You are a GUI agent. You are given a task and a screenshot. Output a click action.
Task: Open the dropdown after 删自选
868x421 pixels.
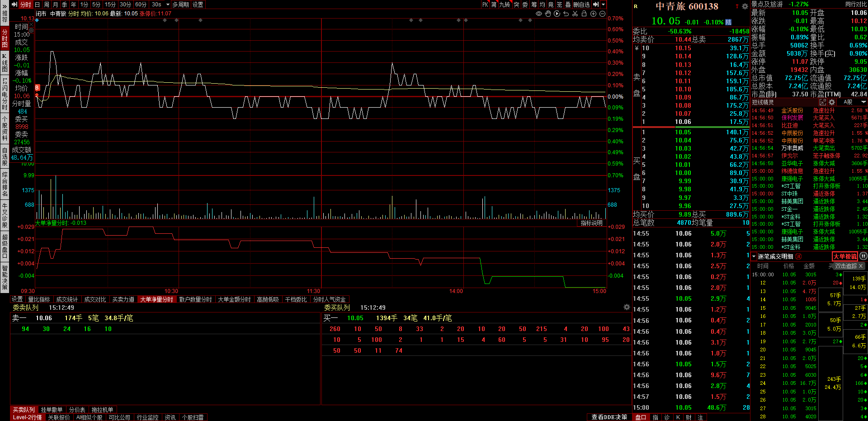[x=603, y=5]
